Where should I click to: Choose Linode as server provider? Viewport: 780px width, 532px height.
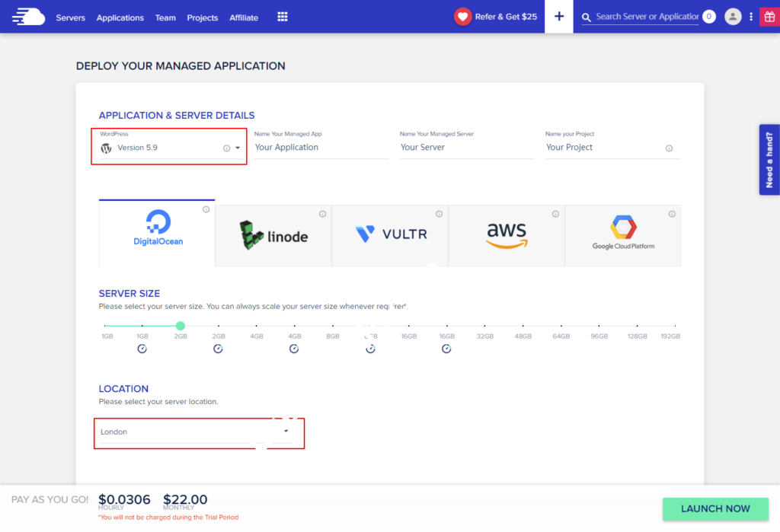[x=273, y=234]
